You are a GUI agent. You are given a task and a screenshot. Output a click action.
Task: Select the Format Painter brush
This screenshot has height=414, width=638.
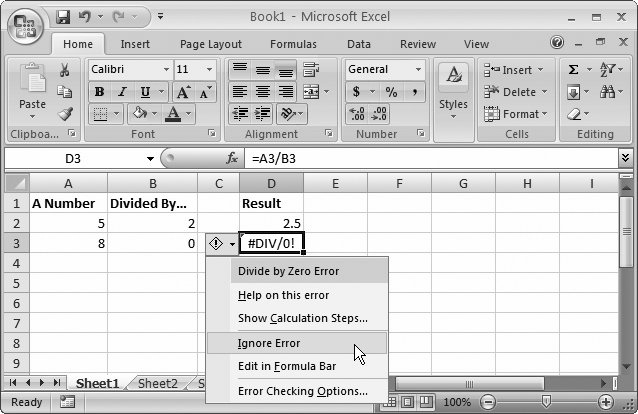pyautogui.click(x=65, y=114)
